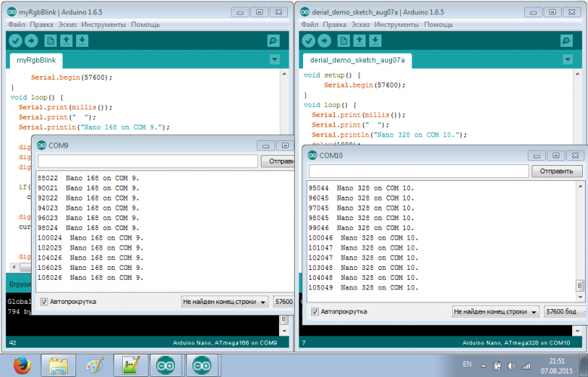Save the sketch in myRgbBlink window

[82, 41]
